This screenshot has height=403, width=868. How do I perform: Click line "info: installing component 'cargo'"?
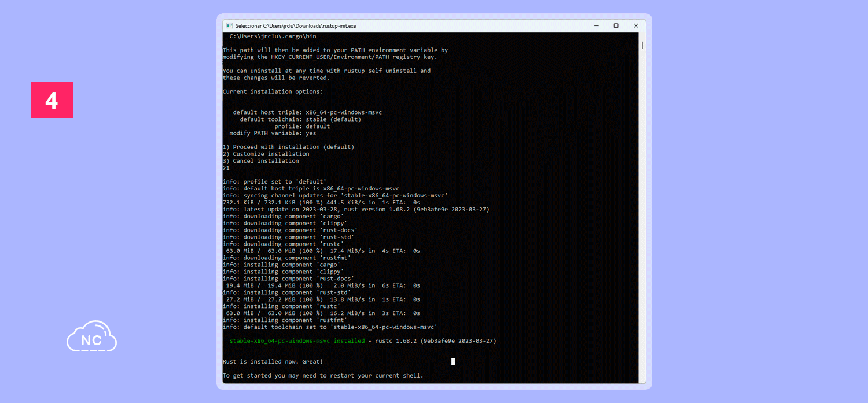pos(281,266)
